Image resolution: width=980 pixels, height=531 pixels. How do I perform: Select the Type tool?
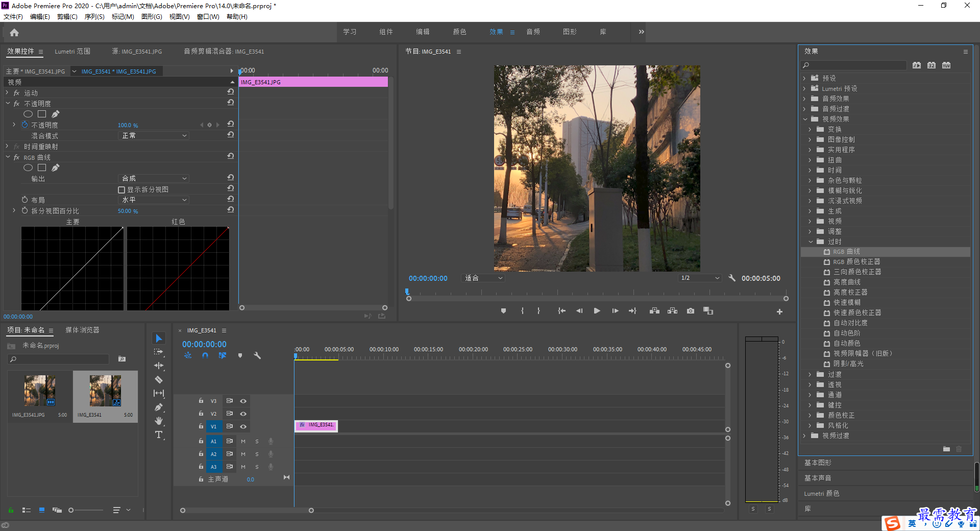coord(159,435)
